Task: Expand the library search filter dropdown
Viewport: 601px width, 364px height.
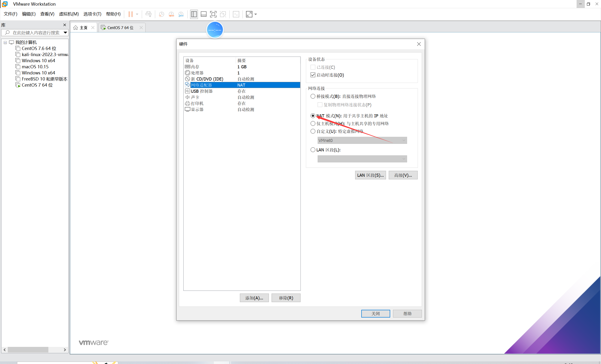Action: coord(65,32)
